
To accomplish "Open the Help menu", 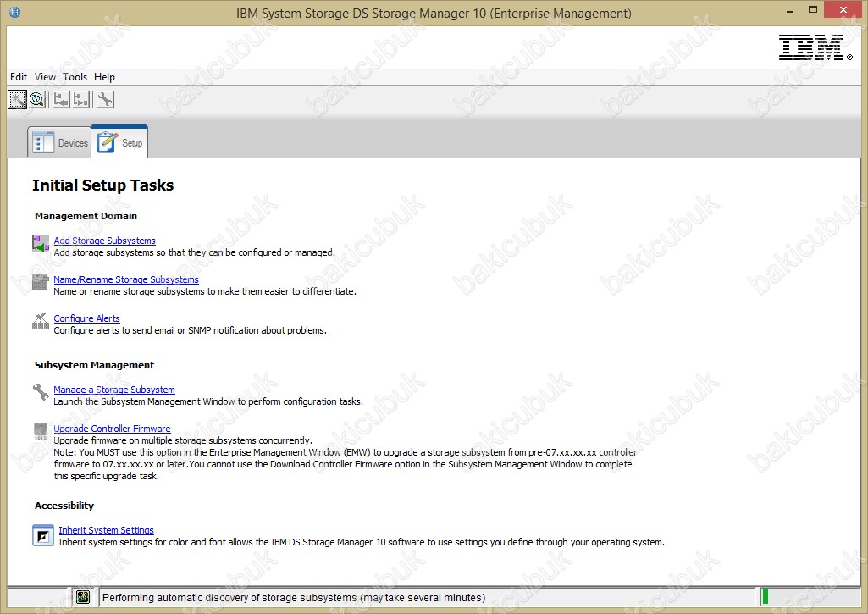I will pos(104,77).
